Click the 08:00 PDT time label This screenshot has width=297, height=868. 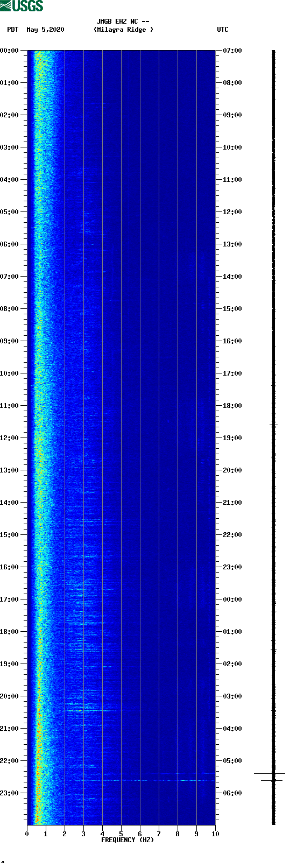click(x=10, y=309)
